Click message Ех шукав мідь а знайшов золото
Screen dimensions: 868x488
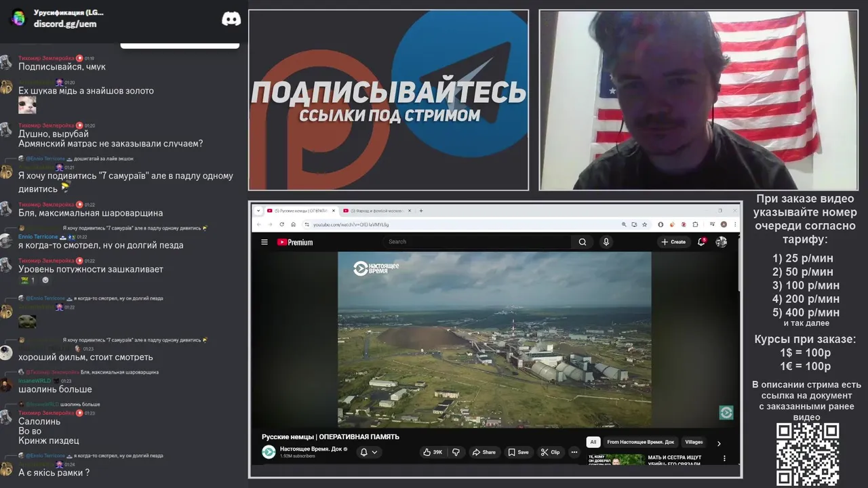[86, 91]
